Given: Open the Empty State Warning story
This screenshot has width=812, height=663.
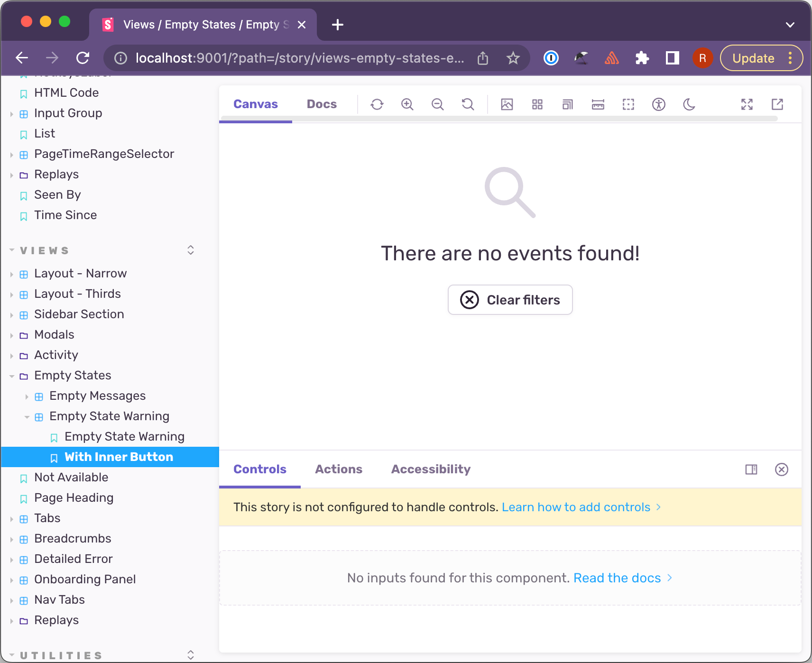Looking at the screenshot, I should click(124, 436).
